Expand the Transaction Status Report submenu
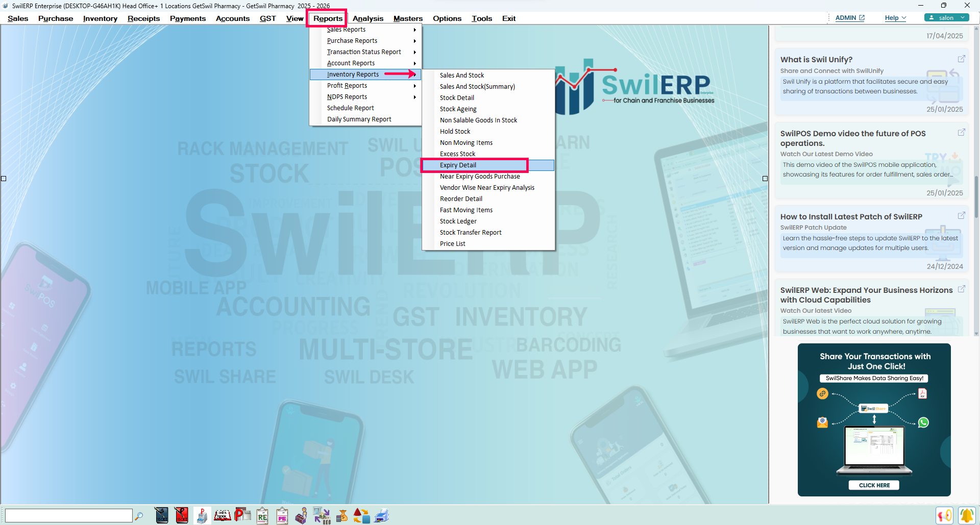The image size is (980, 525). click(x=365, y=52)
